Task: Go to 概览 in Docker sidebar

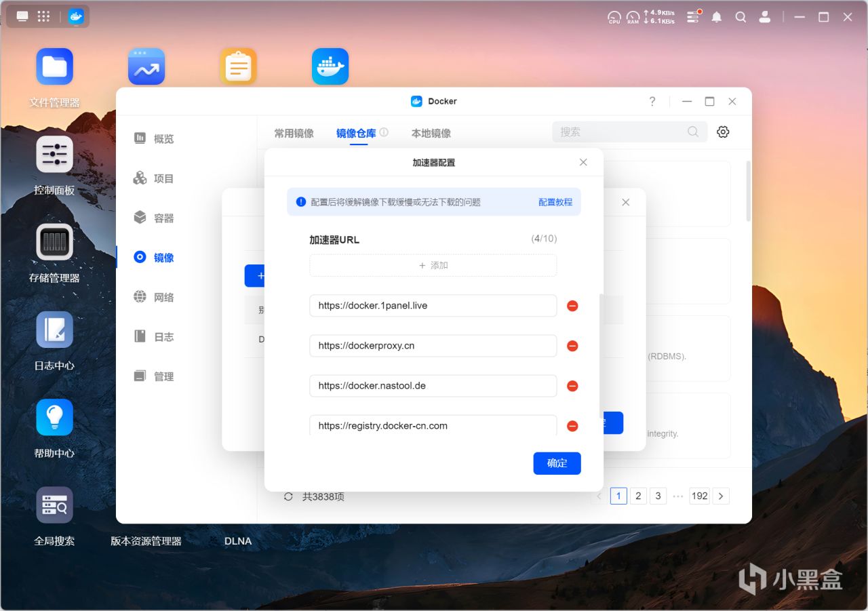Action: [x=154, y=138]
